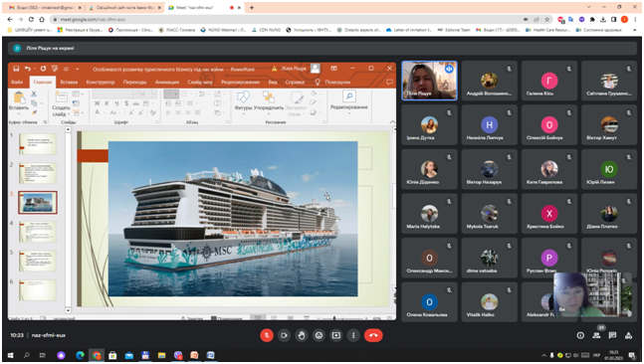
Task: Click the Format Painter brush icon
Action: coord(34,112)
